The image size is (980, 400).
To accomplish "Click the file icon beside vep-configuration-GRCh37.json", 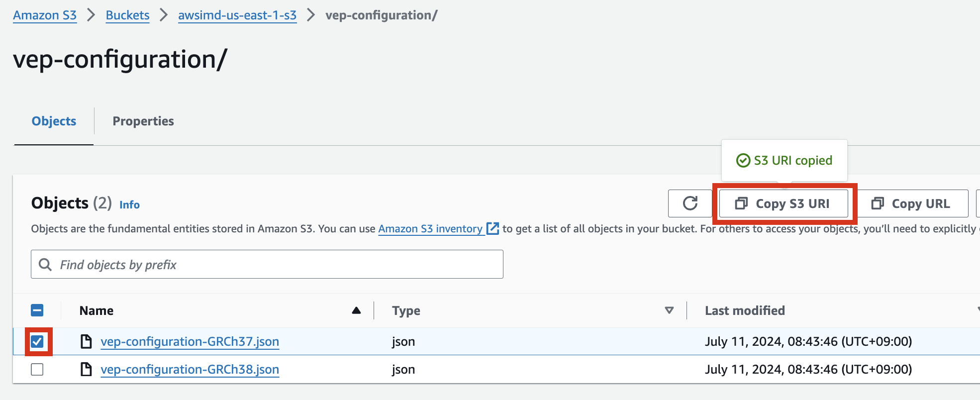I will (x=87, y=341).
